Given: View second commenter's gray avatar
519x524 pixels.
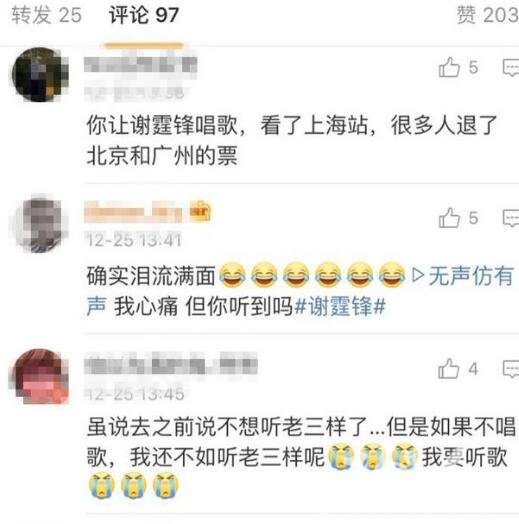Looking at the screenshot, I should (40, 225).
